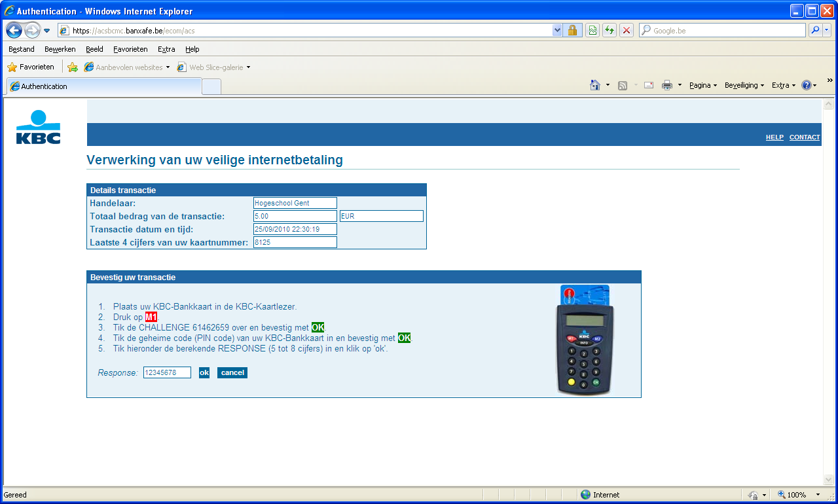
Task: Open the Extra command bar menu
Action: pyautogui.click(x=784, y=85)
